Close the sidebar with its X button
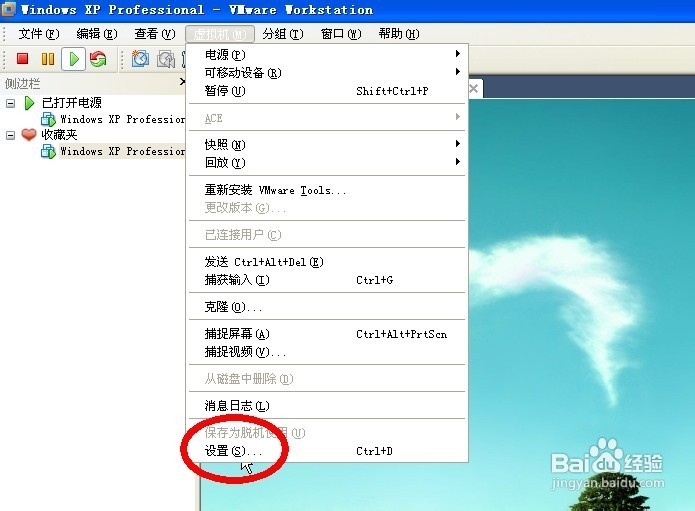This screenshot has width=695, height=511. 182,82
